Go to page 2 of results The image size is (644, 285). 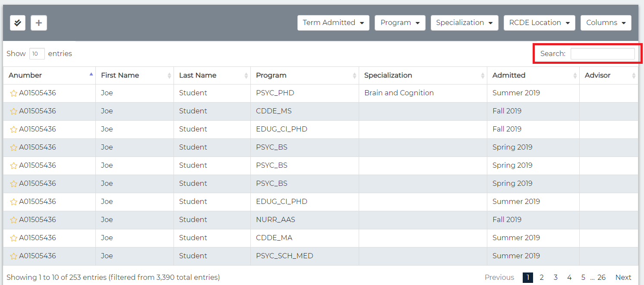coord(542,277)
